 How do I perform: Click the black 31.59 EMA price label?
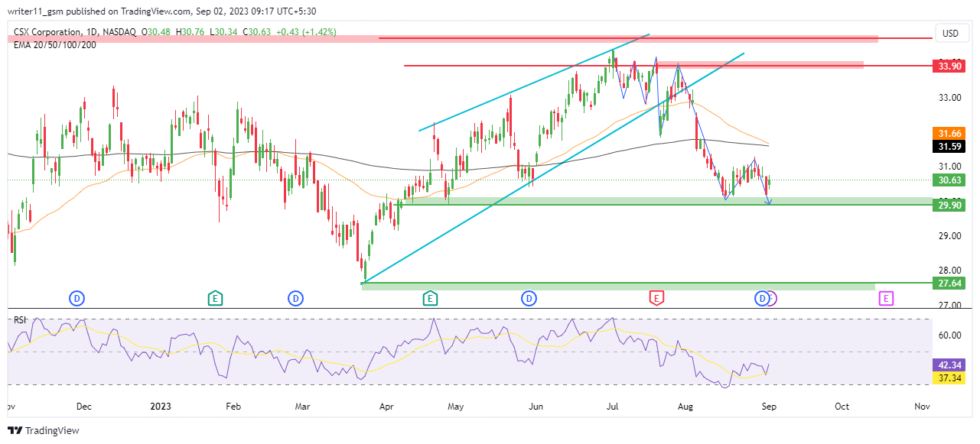tap(950, 146)
